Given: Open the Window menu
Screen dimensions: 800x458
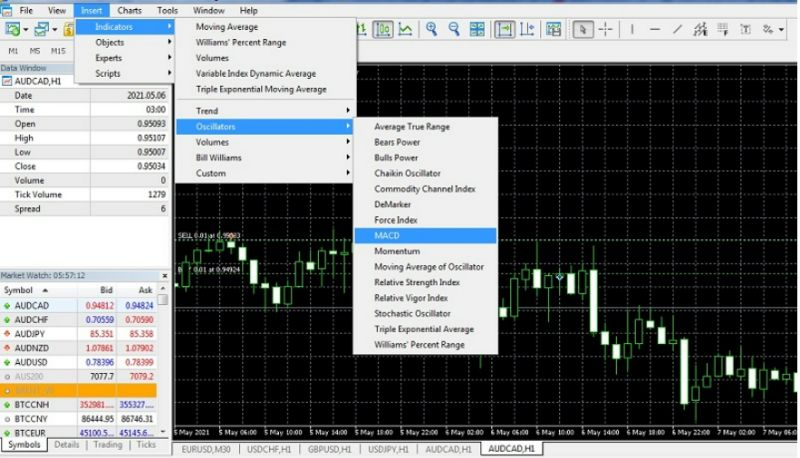Looking at the screenshot, I should (209, 10).
